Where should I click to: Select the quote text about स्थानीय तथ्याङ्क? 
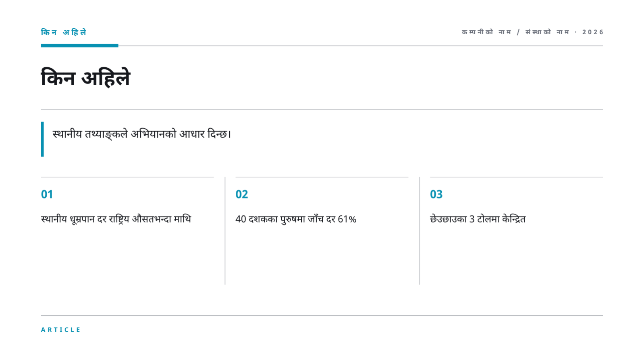point(142,134)
